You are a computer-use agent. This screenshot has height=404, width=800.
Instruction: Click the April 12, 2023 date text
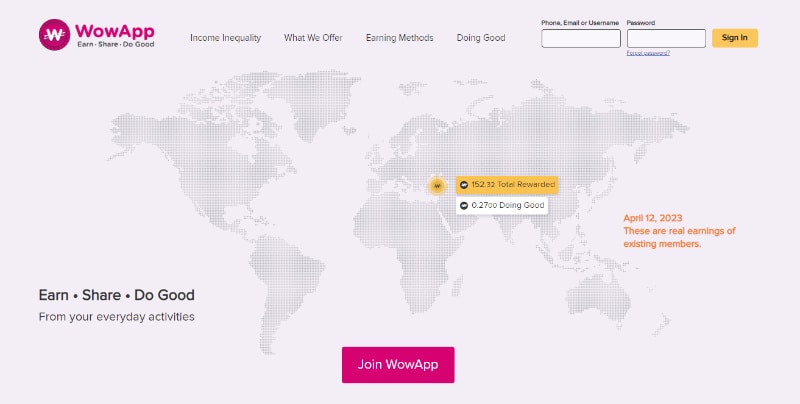click(x=653, y=218)
